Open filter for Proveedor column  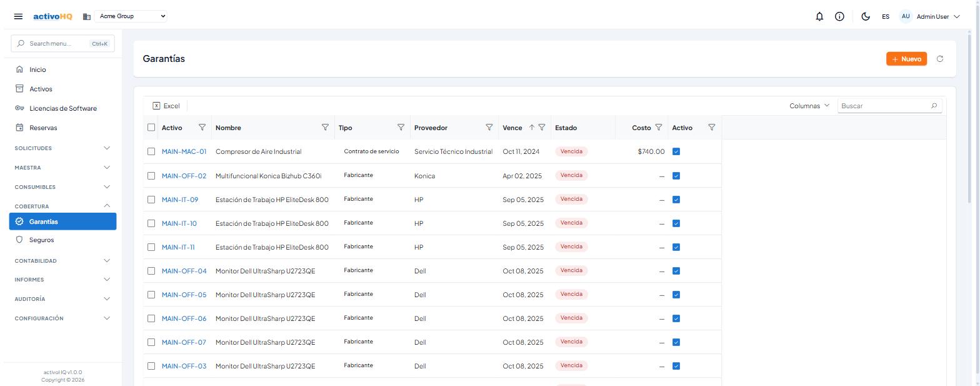click(489, 128)
